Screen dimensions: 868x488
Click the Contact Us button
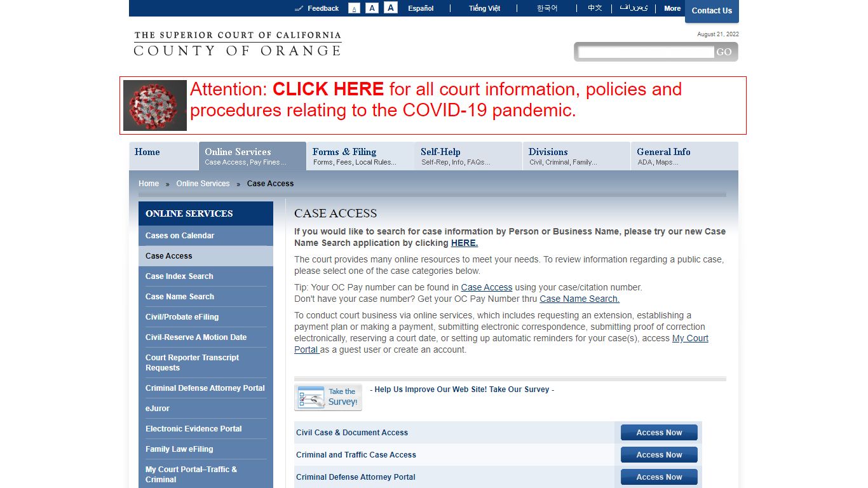pos(712,11)
